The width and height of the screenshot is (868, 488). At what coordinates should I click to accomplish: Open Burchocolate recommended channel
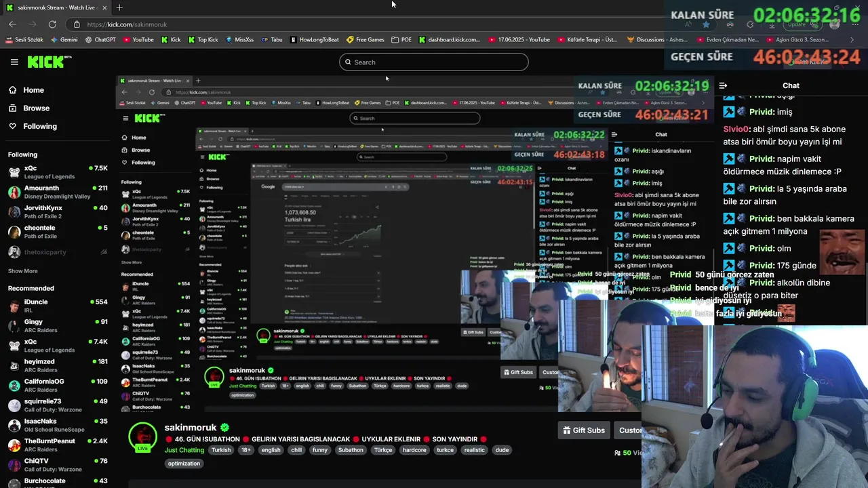pyautogui.click(x=58, y=482)
